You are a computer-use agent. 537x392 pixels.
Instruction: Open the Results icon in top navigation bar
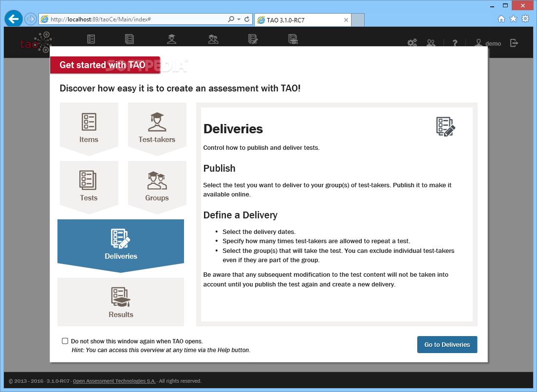[x=293, y=39]
